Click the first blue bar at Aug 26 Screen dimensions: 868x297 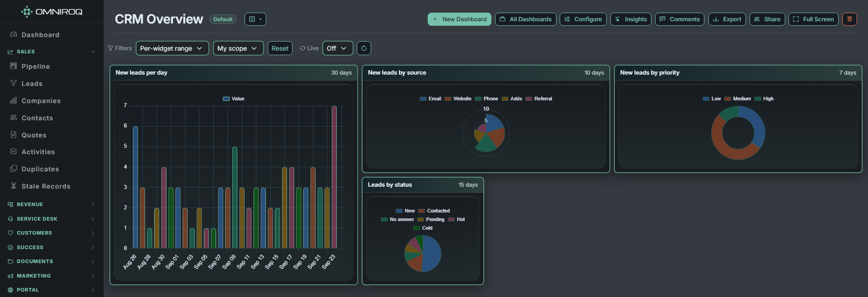[x=135, y=187]
